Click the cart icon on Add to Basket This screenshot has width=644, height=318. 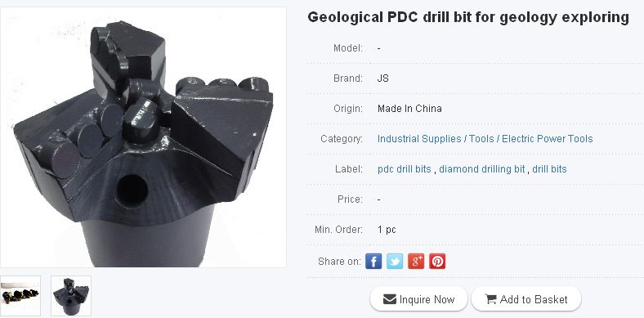[490, 299]
